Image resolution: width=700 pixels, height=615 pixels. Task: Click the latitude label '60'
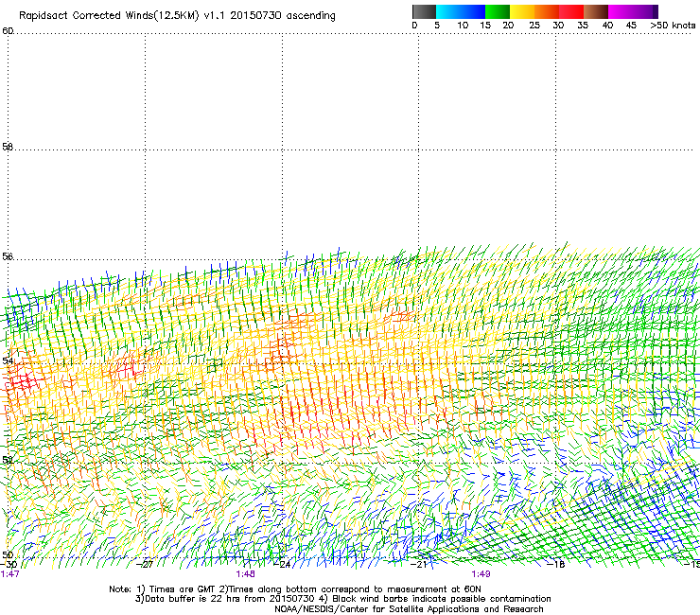tap(8, 30)
